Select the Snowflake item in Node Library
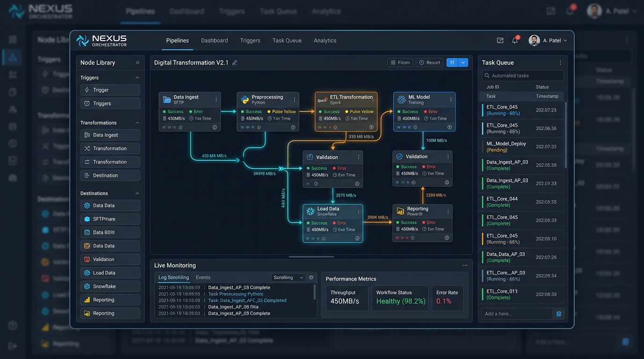 coord(110,287)
